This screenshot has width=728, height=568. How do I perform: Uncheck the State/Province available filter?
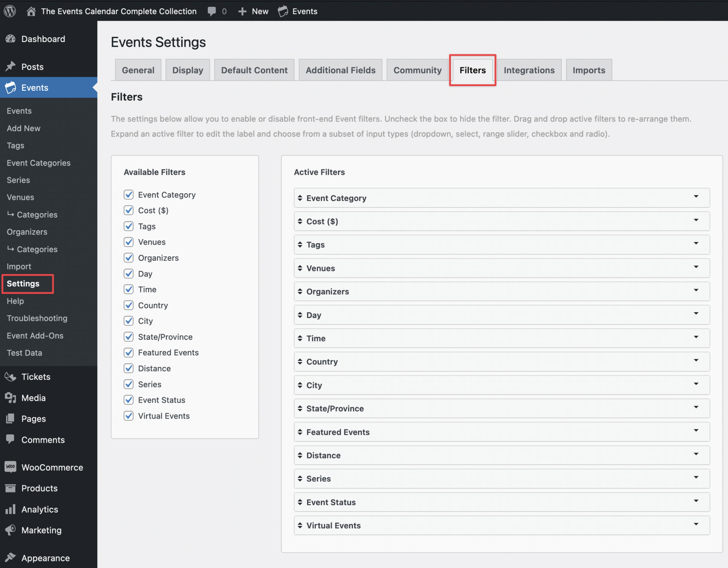128,336
